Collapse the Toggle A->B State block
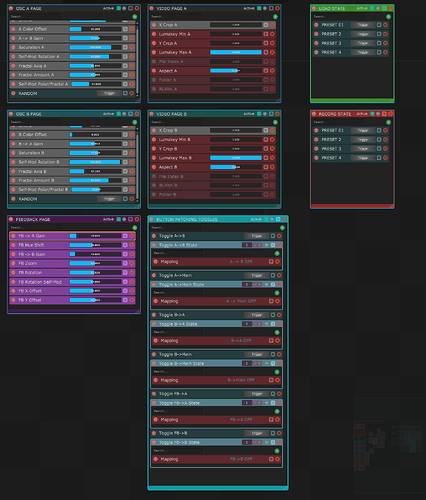This screenshot has height=500, width=426. coord(267,245)
